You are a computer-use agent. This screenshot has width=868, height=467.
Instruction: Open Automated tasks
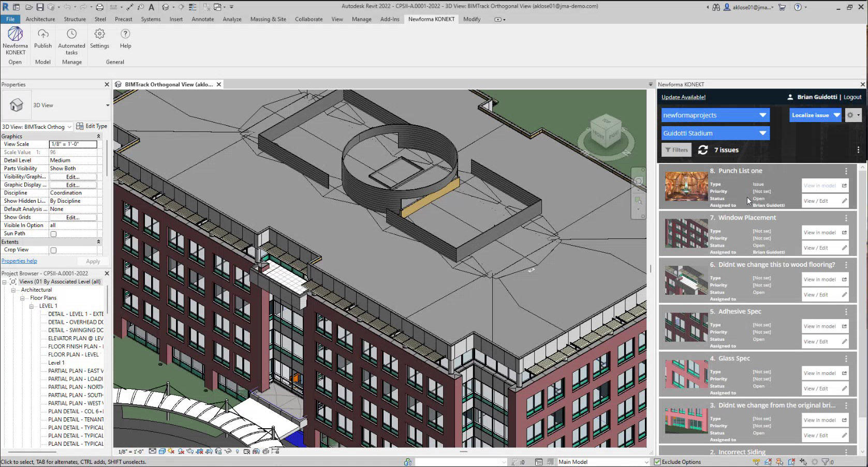71,41
